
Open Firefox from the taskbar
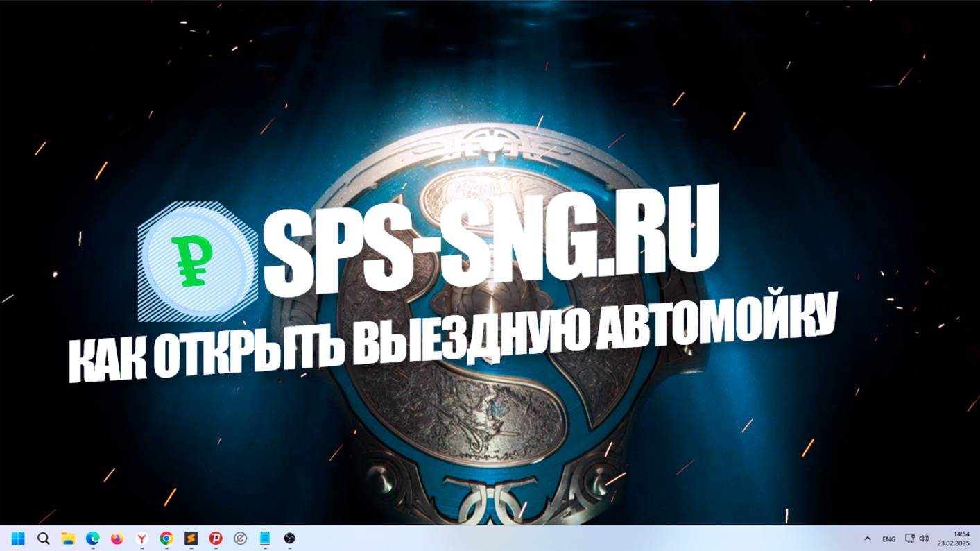tap(117, 539)
